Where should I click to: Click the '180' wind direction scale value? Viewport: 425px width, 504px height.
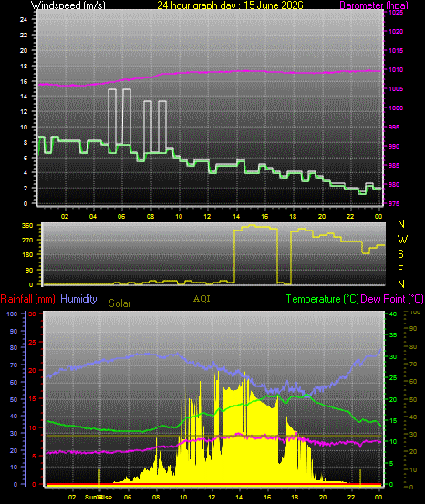27,254
